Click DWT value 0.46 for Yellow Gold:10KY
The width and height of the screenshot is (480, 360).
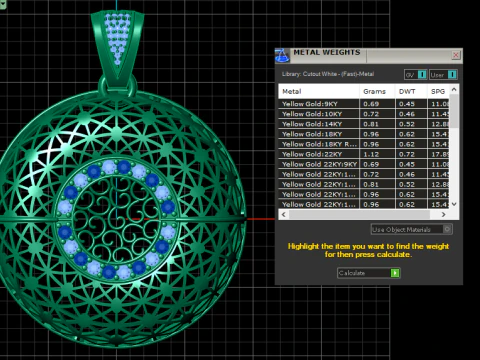(407, 114)
